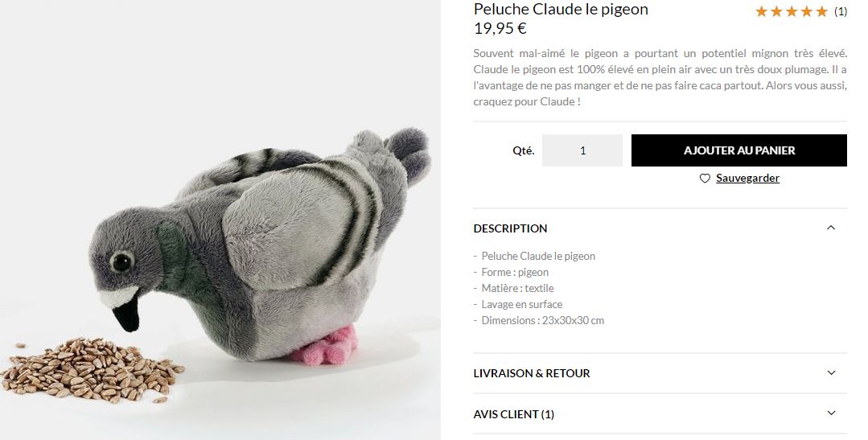The image size is (868, 440).
Task: Expand the Avis Client chevron
Action: pos(831,413)
